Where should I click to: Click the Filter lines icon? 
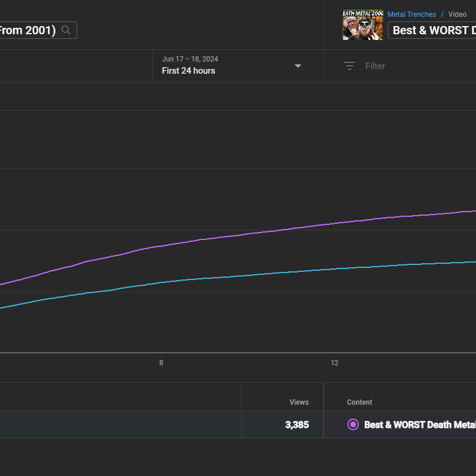coord(350,66)
